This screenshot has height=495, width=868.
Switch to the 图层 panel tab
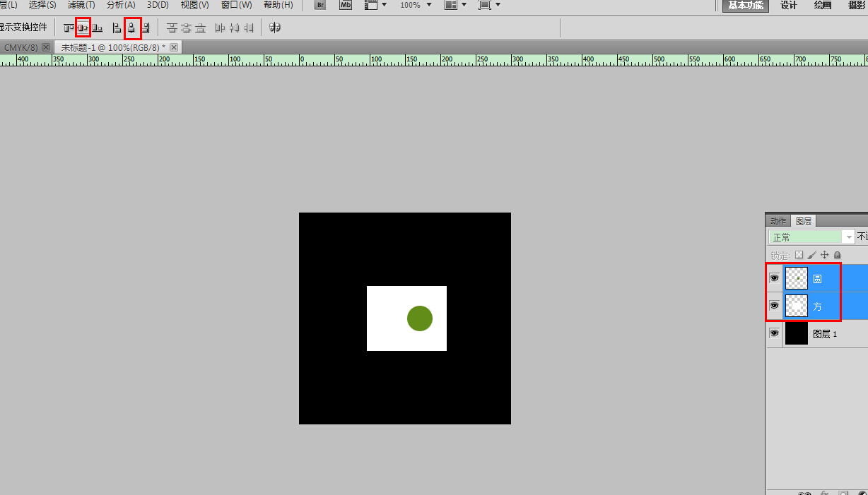click(x=803, y=221)
